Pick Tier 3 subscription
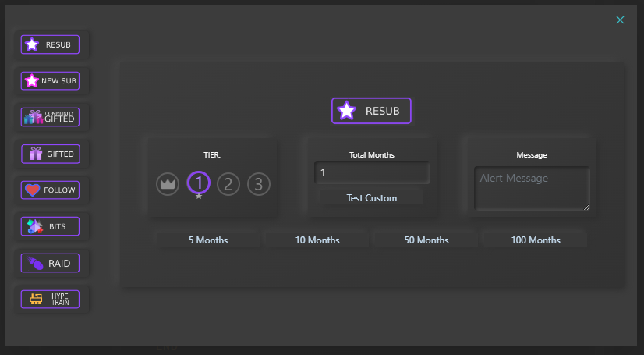The height and width of the screenshot is (355, 644). tap(259, 184)
